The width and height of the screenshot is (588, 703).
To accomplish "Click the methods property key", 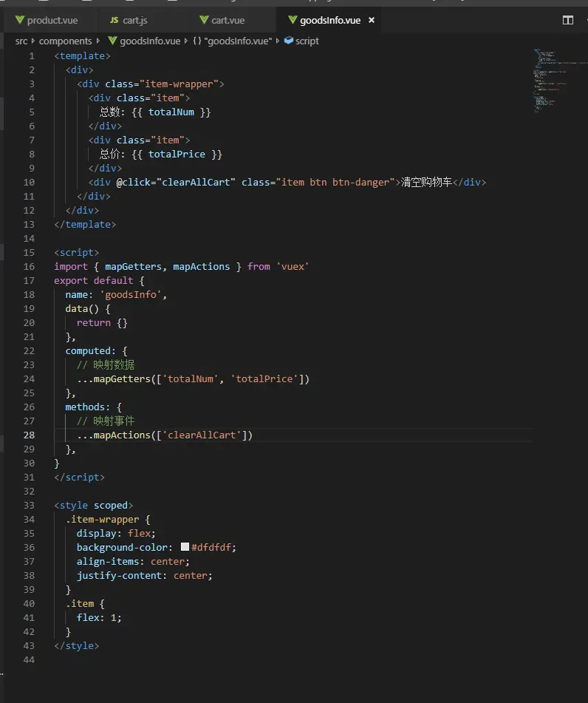I will pos(85,407).
